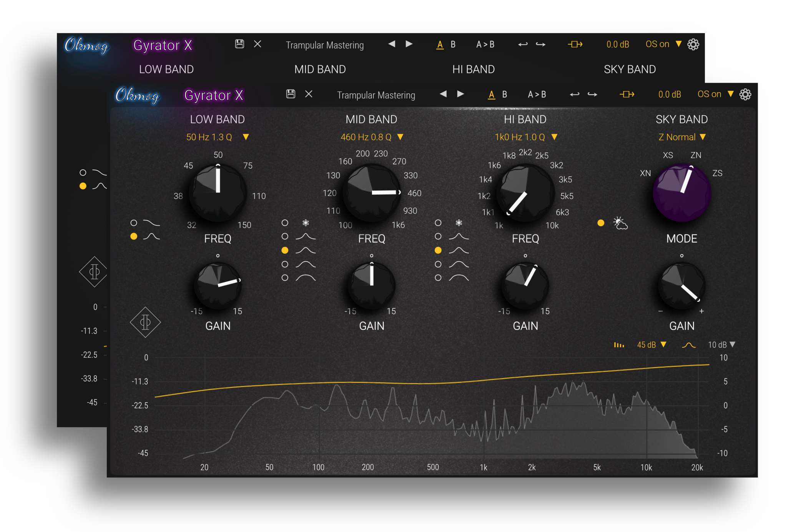
Task: Select the low band shelf filter shape
Action: click(134, 223)
